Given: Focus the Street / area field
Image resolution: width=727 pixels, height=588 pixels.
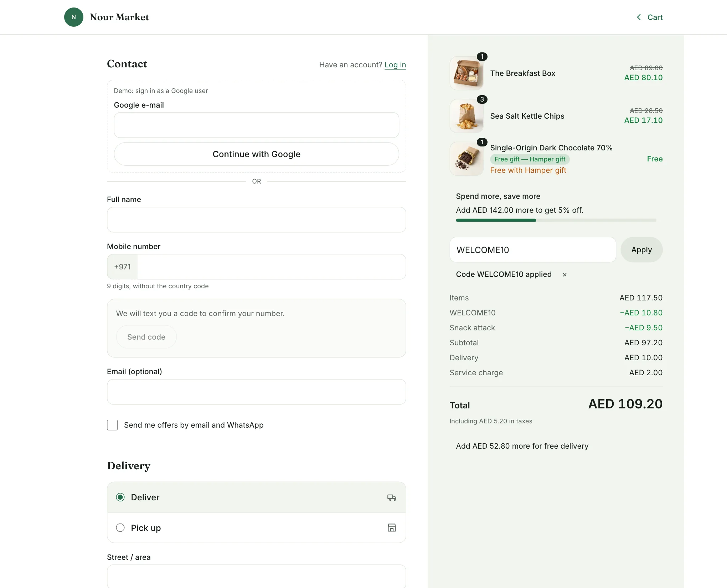Looking at the screenshot, I should click(257, 576).
